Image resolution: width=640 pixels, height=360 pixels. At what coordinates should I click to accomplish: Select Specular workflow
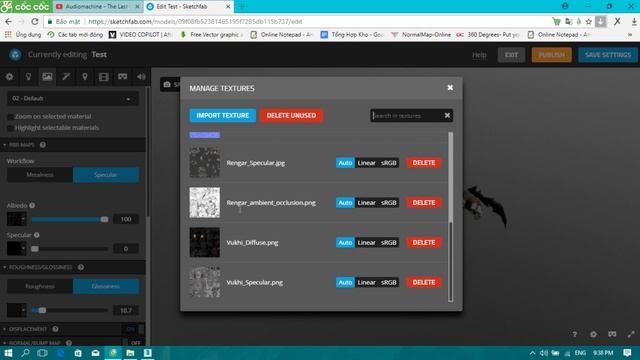(106, 175)
